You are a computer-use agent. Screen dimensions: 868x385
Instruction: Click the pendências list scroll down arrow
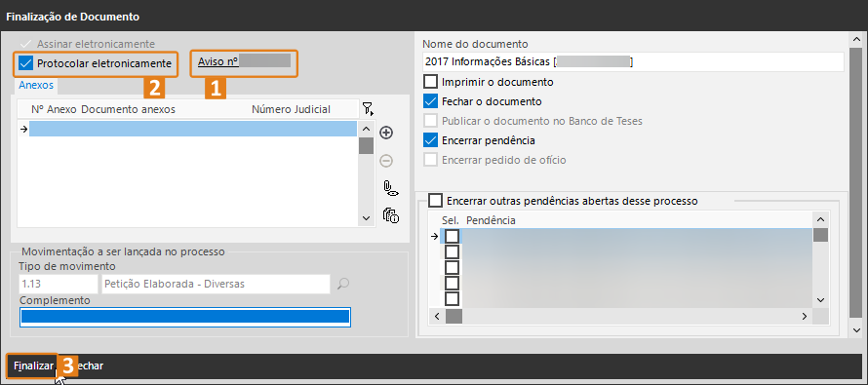(x=821, y=299)
